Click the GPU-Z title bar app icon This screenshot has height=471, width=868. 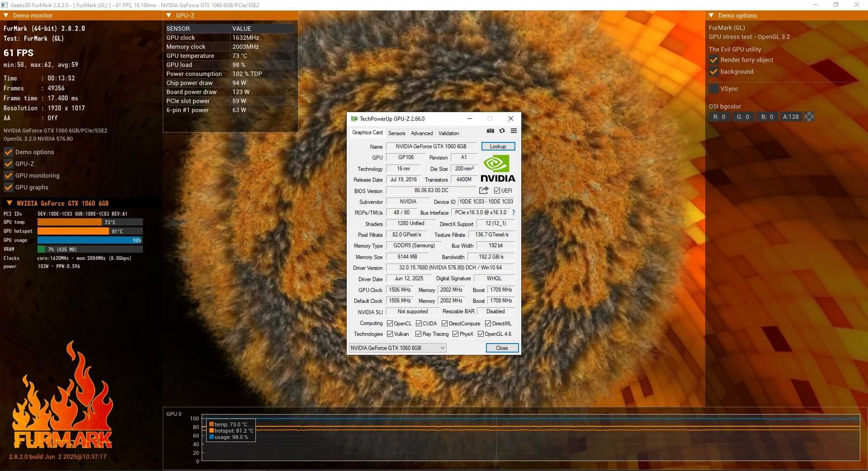pos(354,119)
